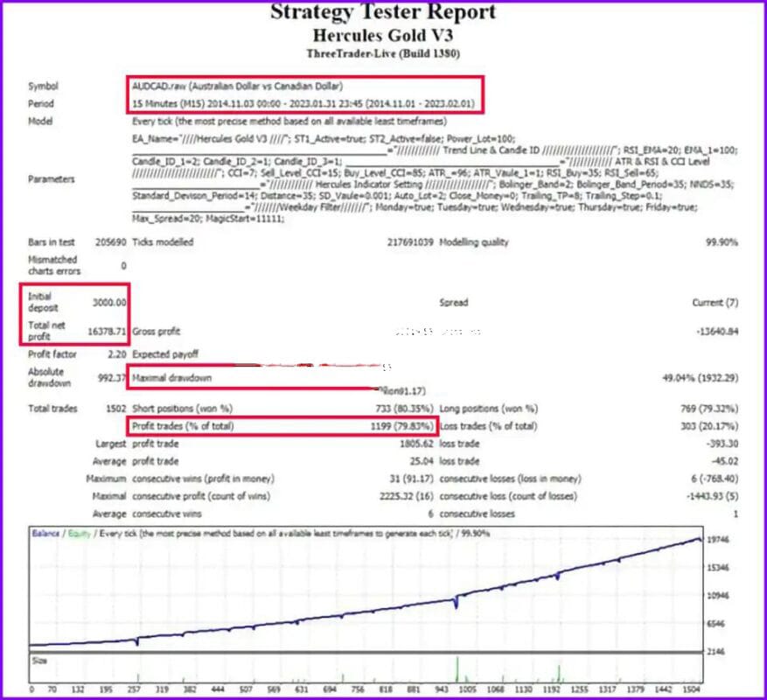The image size is (767, 700).
Task: Select the "99.90%" modelling quality value
Action: pyautogui.click(x=722, y=241)
